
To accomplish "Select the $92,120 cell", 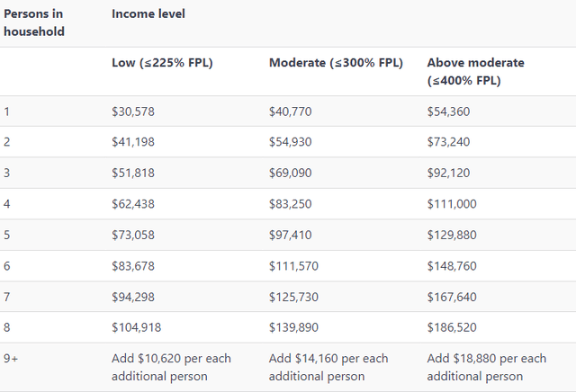I will 448,173.
